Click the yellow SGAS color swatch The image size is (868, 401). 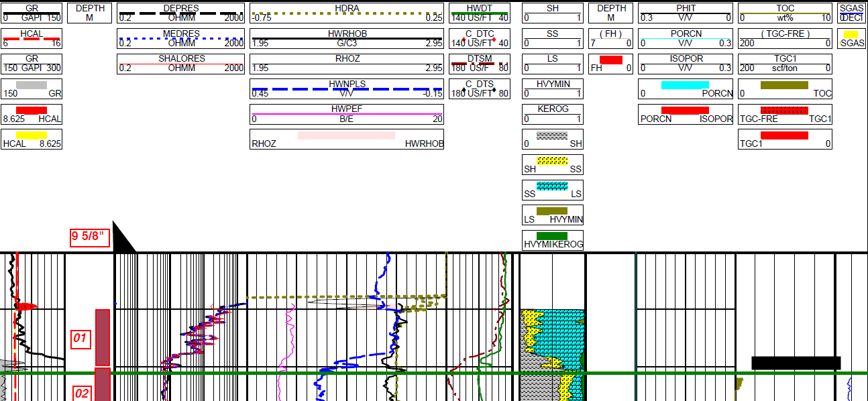point(851,34)
